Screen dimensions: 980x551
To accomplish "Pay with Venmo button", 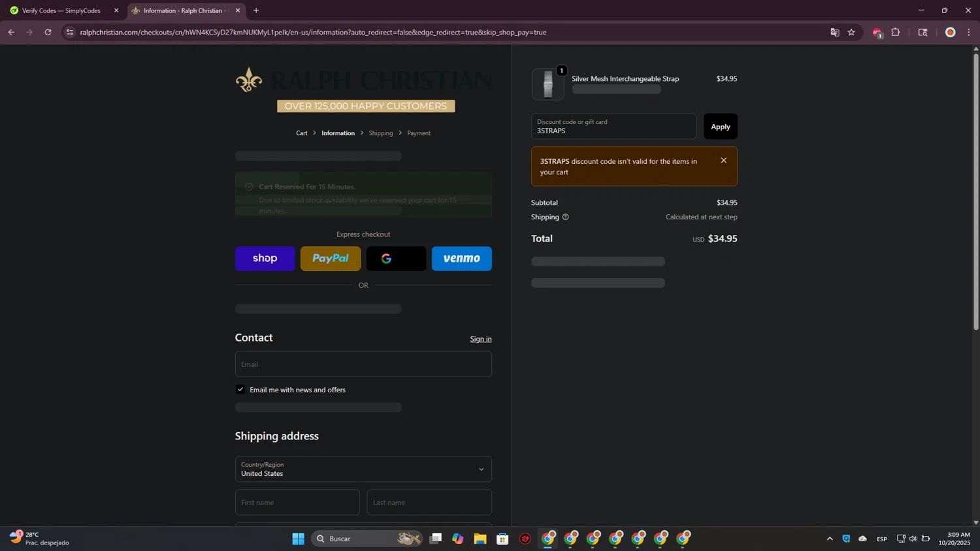I will click(x=461, y=259).
